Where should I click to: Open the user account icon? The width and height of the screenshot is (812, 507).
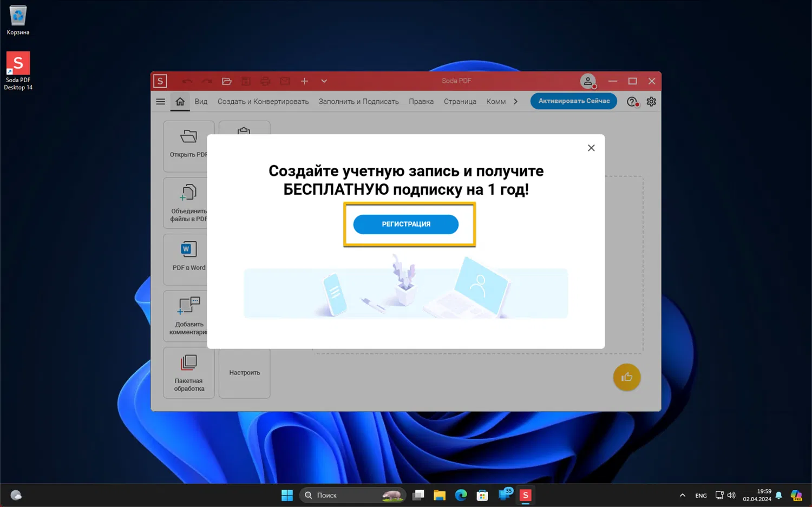tap(588, 81)
